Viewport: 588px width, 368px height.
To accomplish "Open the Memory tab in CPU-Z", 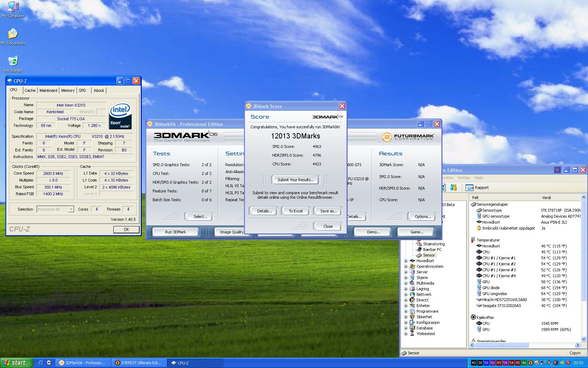I will (68, 90).
